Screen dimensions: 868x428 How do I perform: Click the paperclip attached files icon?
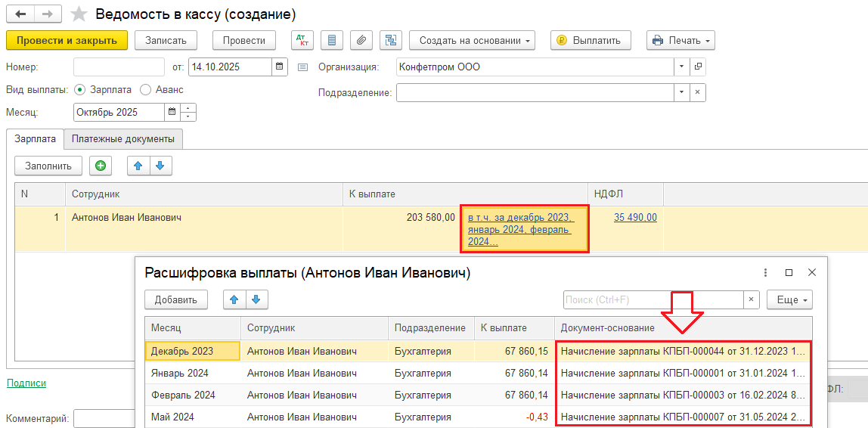click(361, 40)
